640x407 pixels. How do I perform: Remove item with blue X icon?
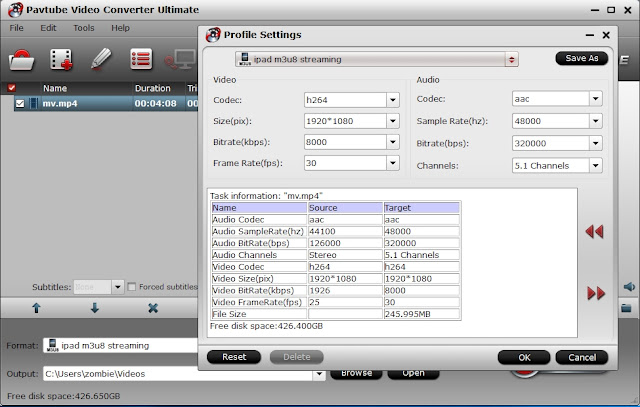pos(153,308)
